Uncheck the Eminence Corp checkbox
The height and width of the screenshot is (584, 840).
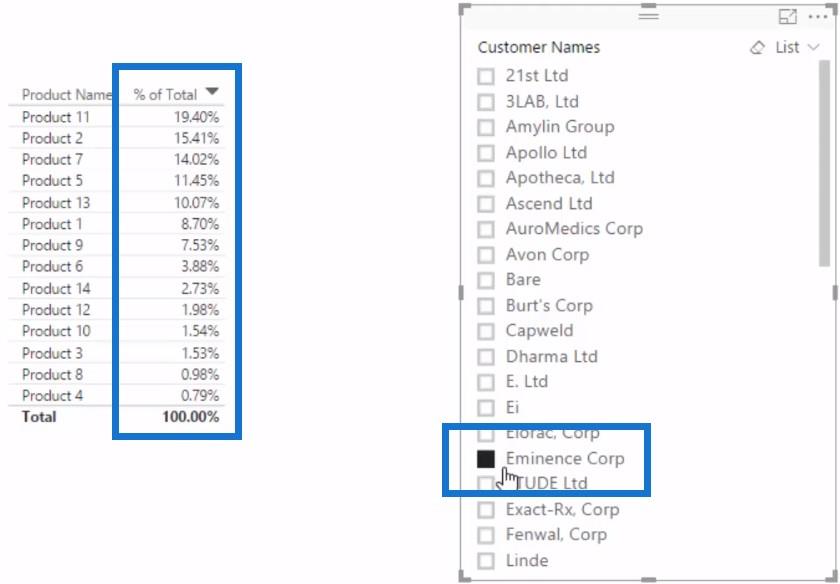coord(486,459)
